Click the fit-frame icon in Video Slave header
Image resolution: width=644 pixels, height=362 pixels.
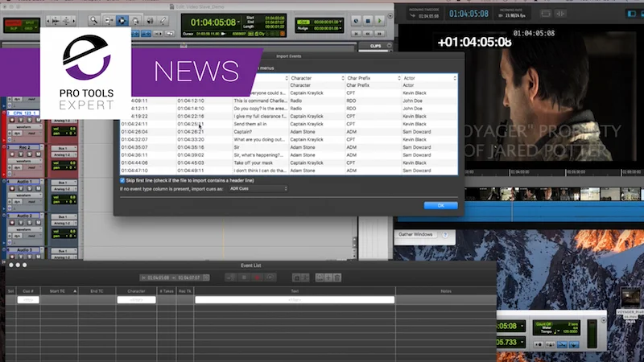[546, 14]
